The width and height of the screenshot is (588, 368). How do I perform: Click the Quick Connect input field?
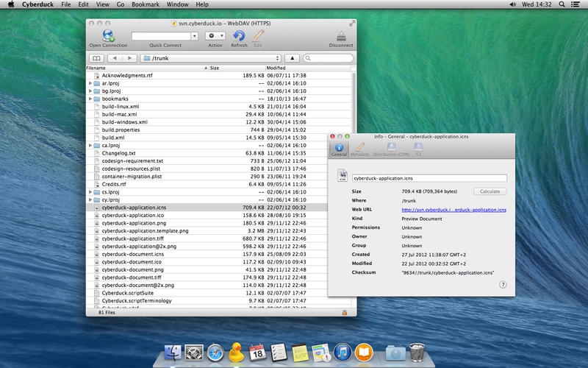click(161, 36)
